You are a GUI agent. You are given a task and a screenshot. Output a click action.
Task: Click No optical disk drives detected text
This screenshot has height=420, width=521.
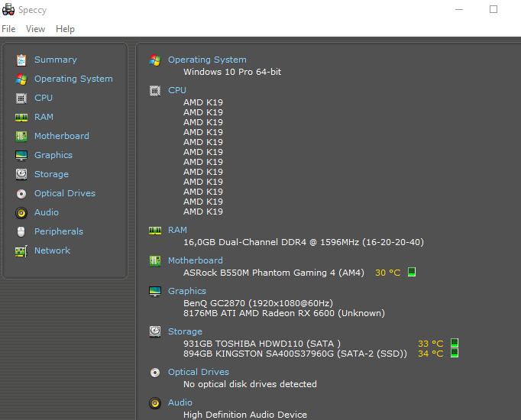point(251,384)
